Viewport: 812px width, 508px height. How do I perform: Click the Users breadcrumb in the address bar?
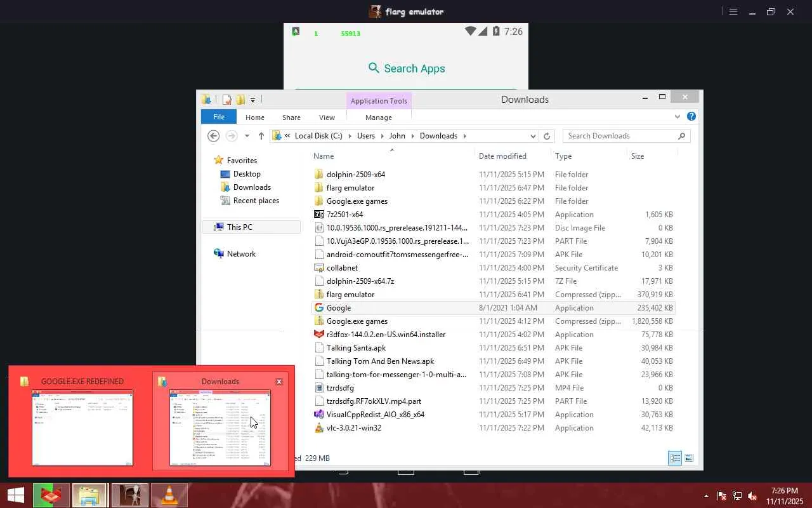(x=366, y=136)
